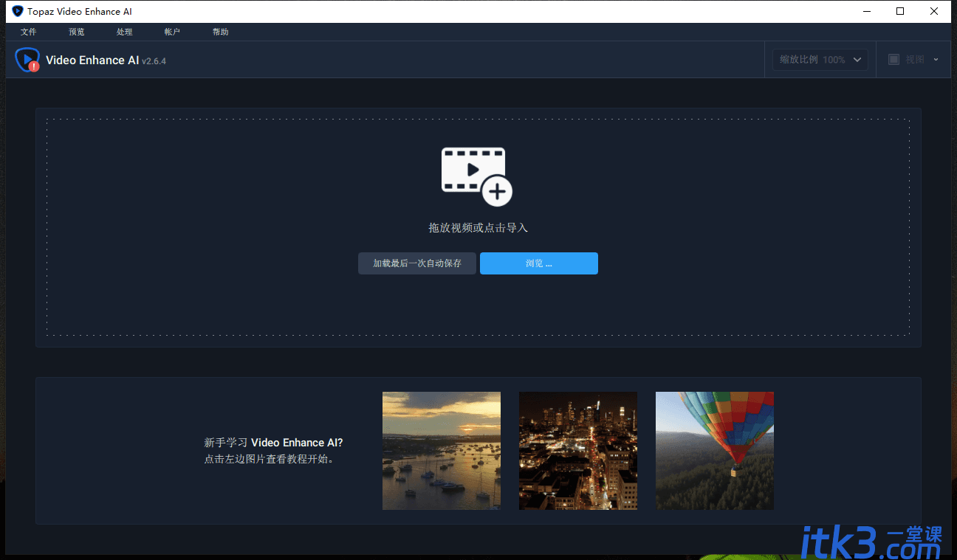Click the 拖放视频或点击导入 text

coord(478,228)
